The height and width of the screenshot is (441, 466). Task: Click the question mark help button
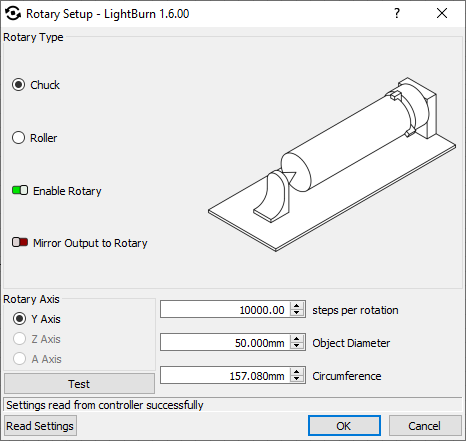click(x=397, y=13)
